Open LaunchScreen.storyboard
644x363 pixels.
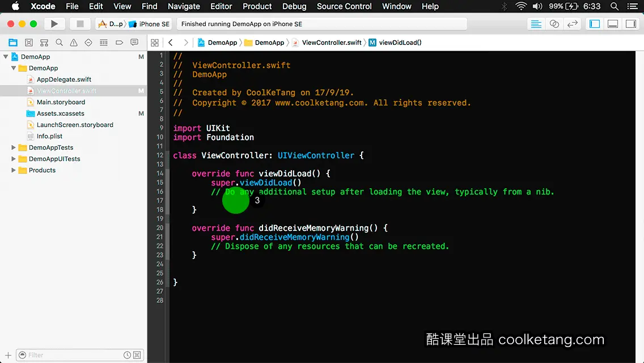point(75,125)
